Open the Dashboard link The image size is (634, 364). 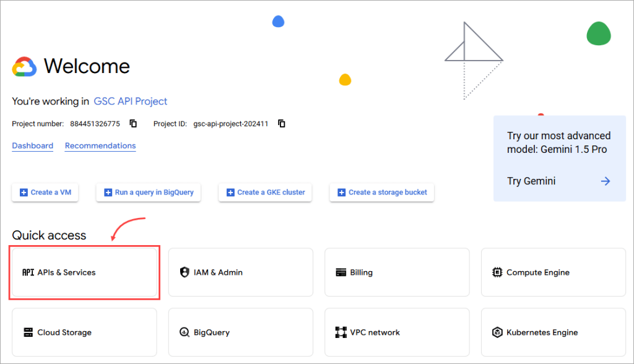[x=32, y=145]
